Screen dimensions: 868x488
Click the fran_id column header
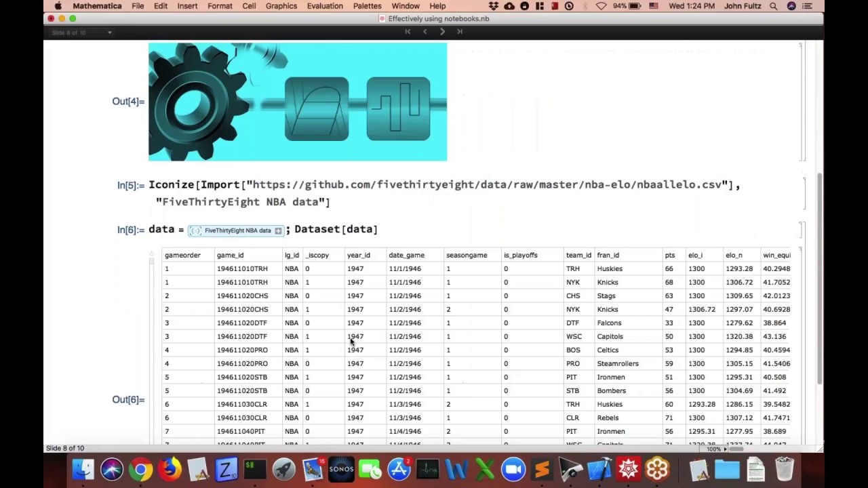(608, 256)
